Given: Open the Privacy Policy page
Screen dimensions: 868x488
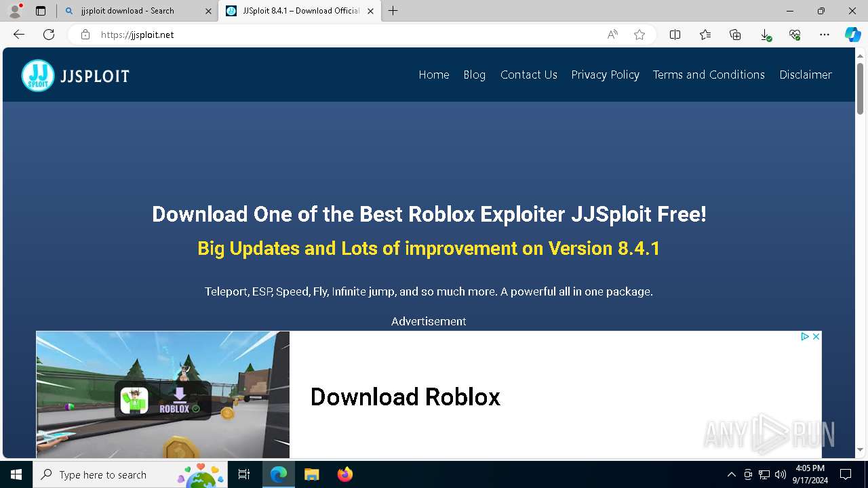Looking at the screenshot, I should click(605, 75).
